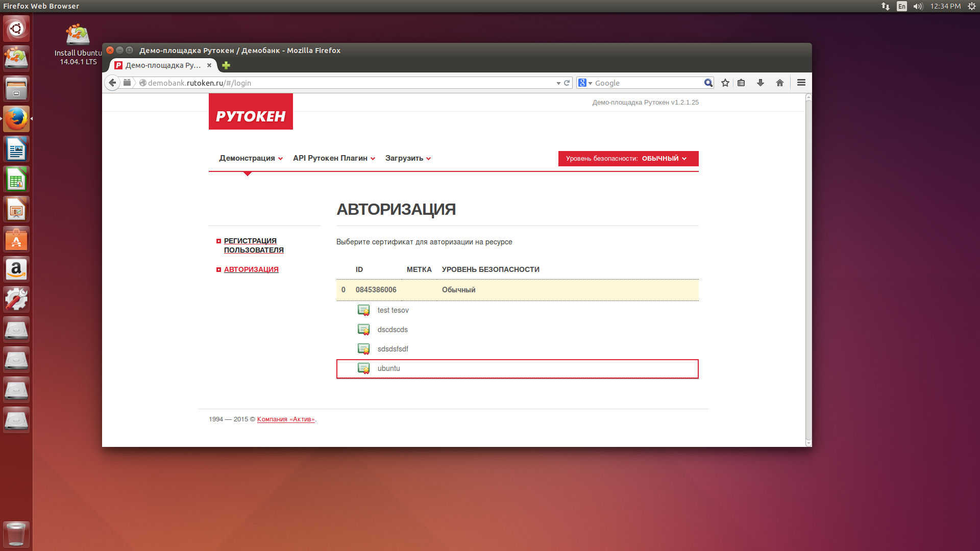Click the bookmark star icon
980x551 pixels.
[x=725, y=83]
